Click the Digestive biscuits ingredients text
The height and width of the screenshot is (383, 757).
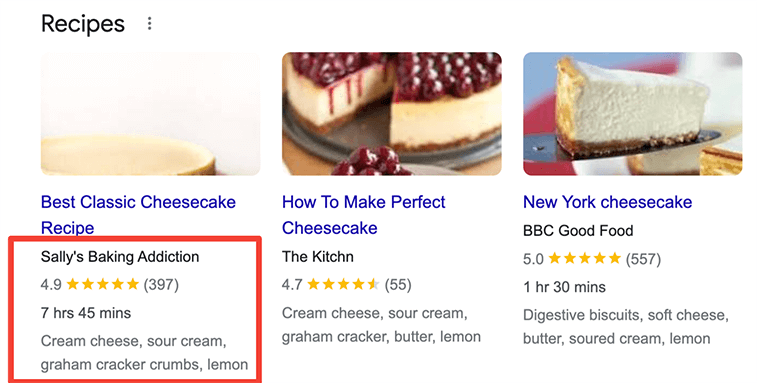[626, 327]
